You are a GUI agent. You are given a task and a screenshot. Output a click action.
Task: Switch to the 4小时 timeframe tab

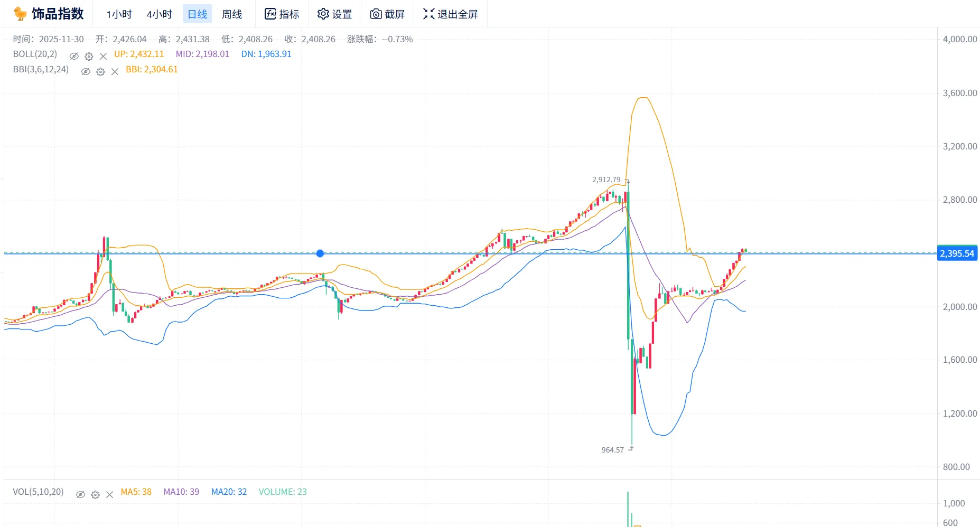click(159, 14)
